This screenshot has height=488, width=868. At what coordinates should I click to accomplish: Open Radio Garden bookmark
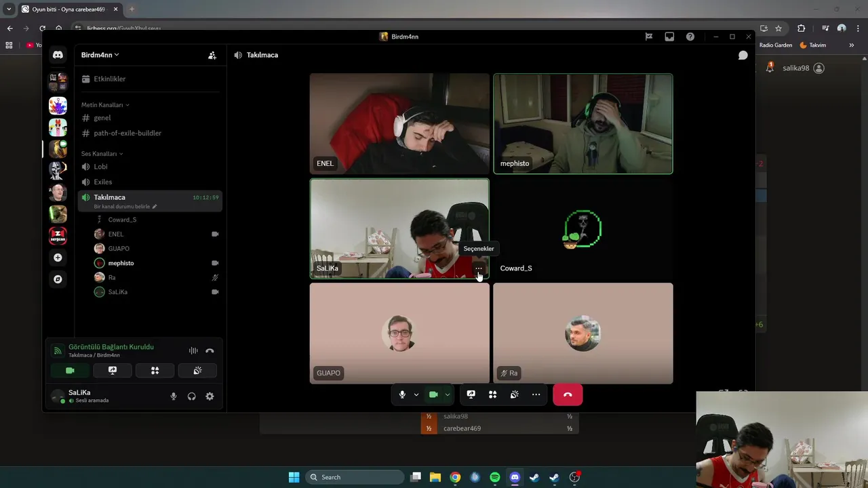click(776, 45)
